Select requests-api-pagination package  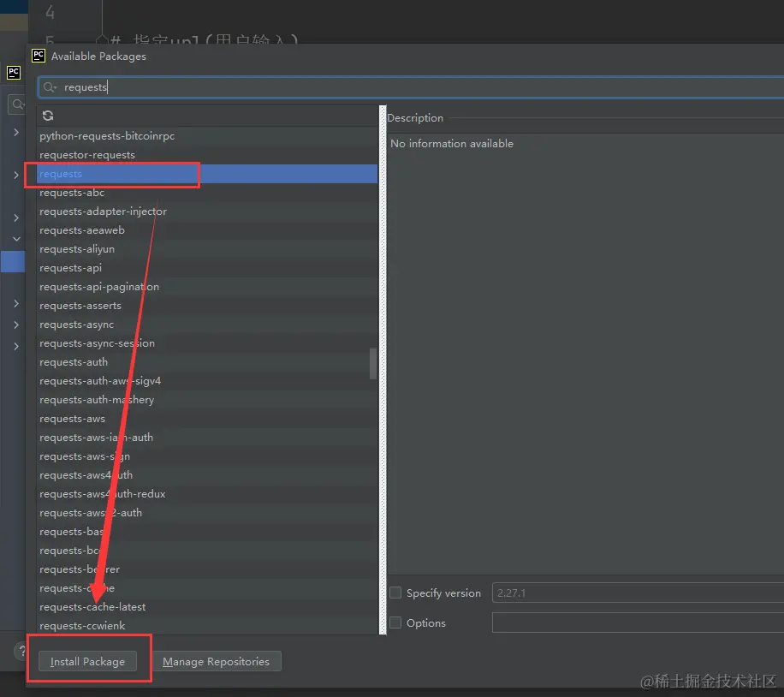click(207, 287)
